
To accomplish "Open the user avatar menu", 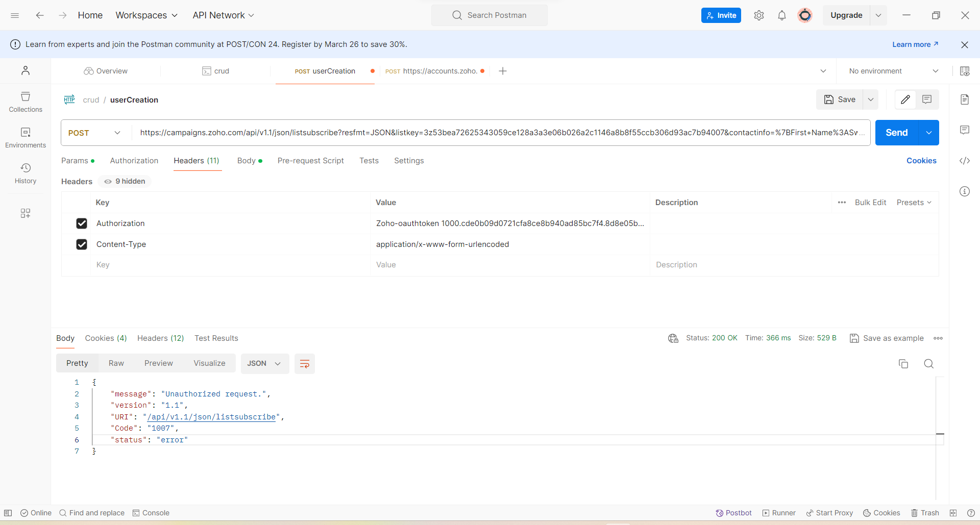I will 805,15.
